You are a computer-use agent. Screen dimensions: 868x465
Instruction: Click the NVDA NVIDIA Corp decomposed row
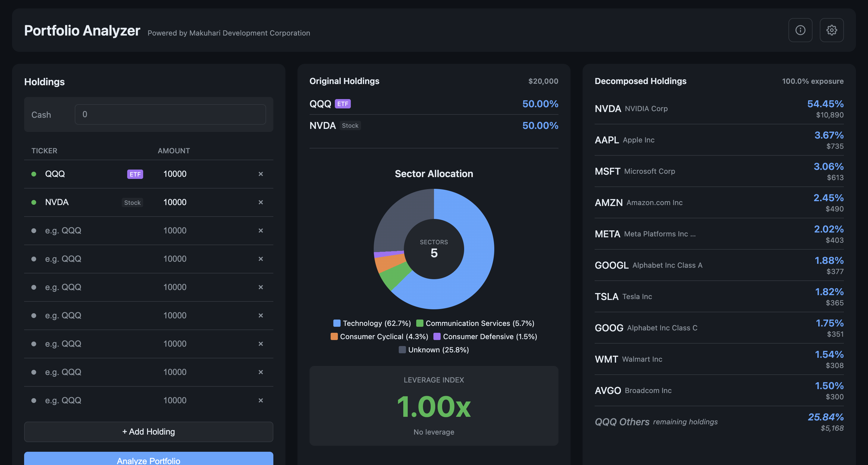[719, 108]
